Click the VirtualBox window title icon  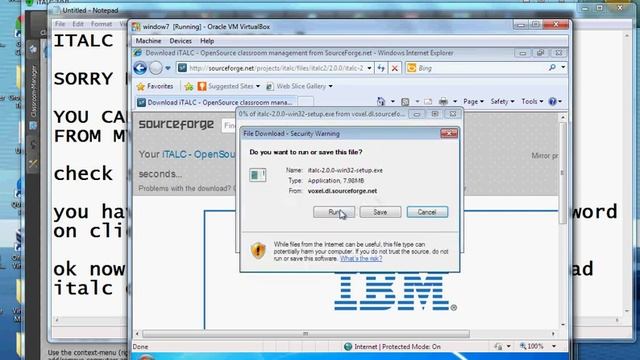(136, 27)
